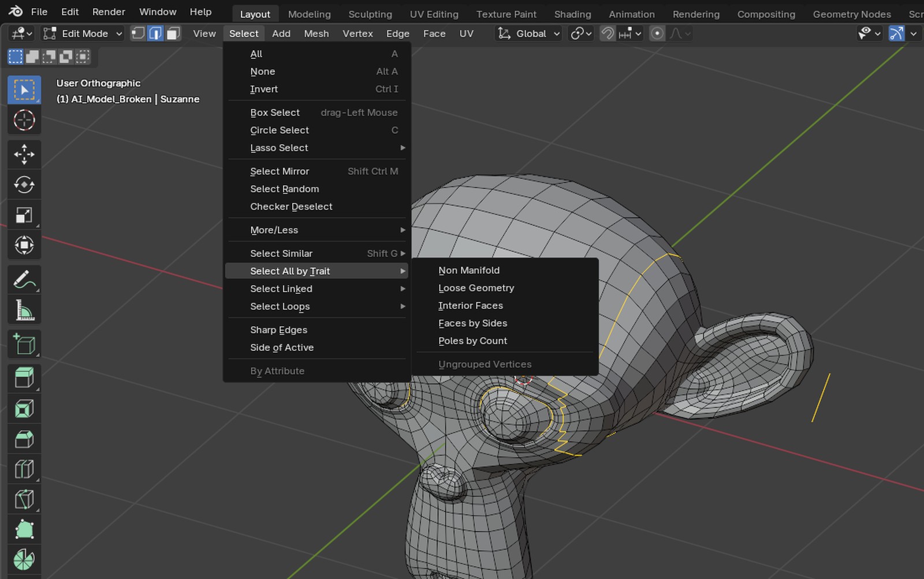Screen dimensions: 924x579
Task: Expand the Select Linked submenu
Action: click(x=317, y=289)
